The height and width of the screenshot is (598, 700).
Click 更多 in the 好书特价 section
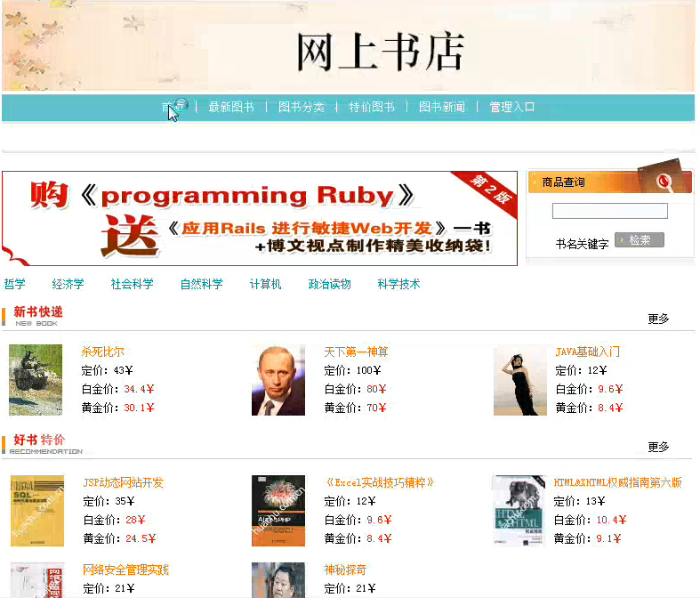658,447
